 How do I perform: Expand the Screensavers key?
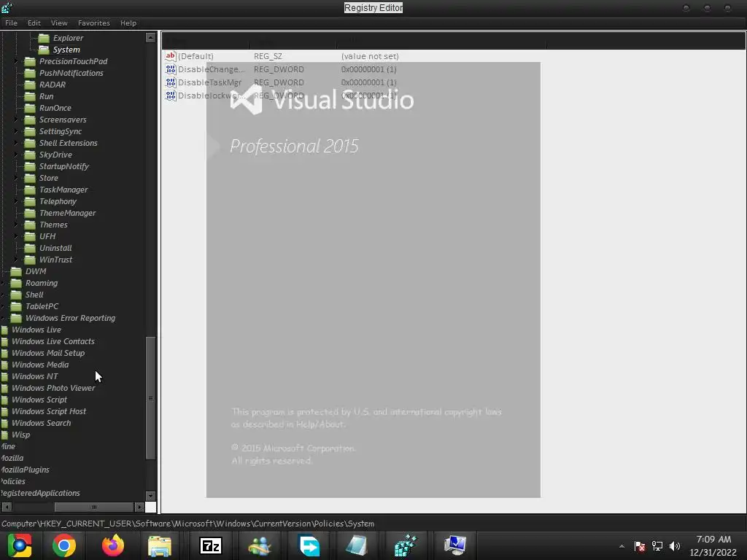[16, 120]
